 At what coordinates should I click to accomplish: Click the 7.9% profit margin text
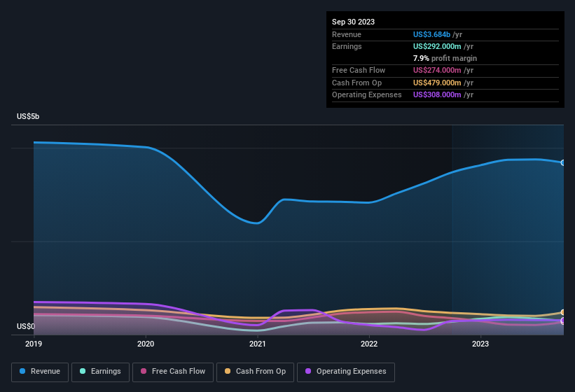(445, 58)
